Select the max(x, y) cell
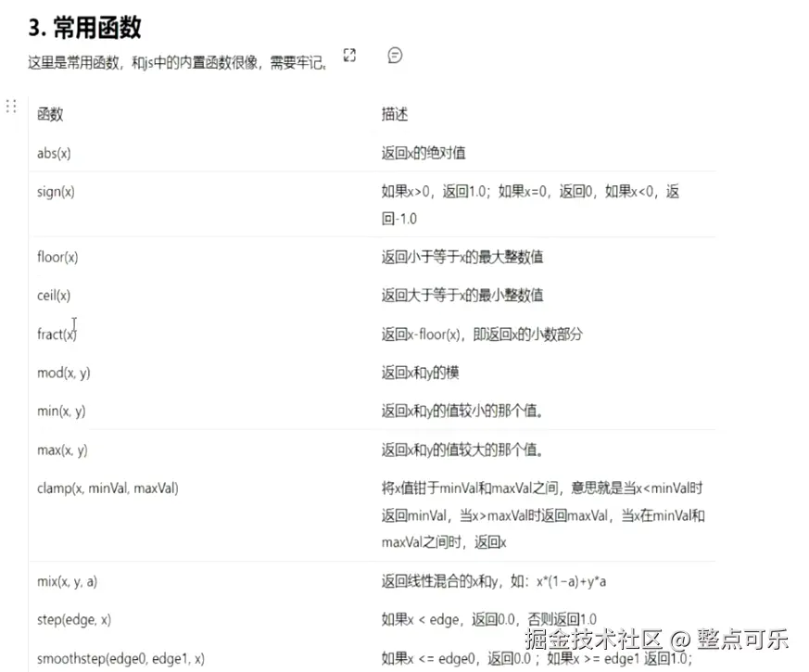 [x=62, y=450]
